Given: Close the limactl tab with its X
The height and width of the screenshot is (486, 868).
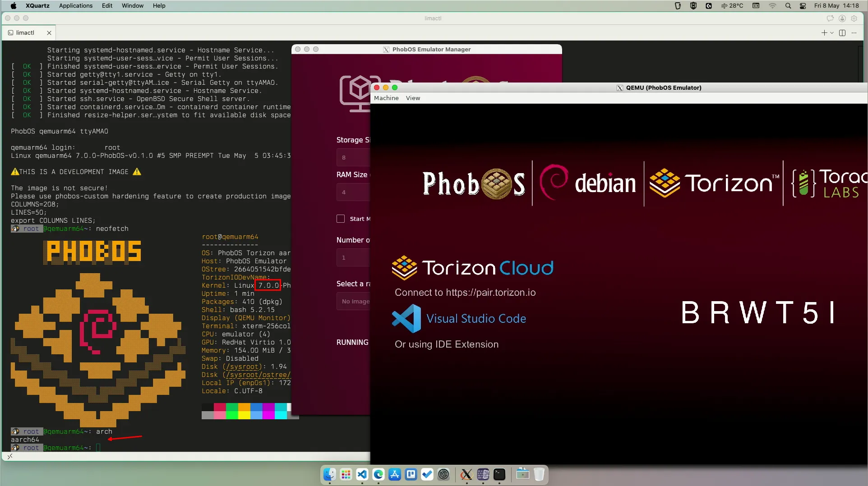Looking at the screenshot, I should [x=49, y=33].
